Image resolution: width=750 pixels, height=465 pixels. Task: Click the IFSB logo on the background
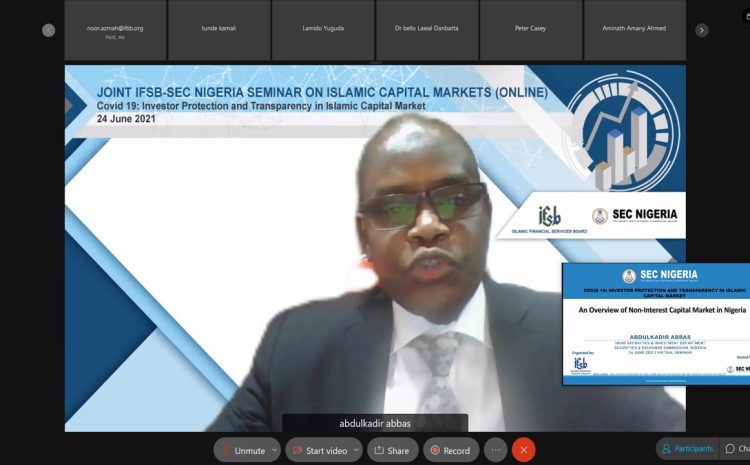click(549, 220)
